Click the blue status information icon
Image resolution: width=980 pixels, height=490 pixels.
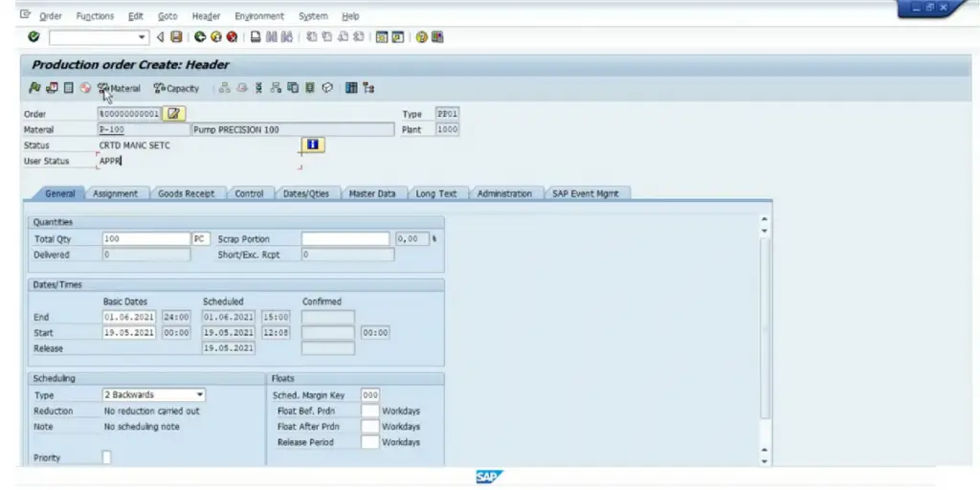point(313,145)
